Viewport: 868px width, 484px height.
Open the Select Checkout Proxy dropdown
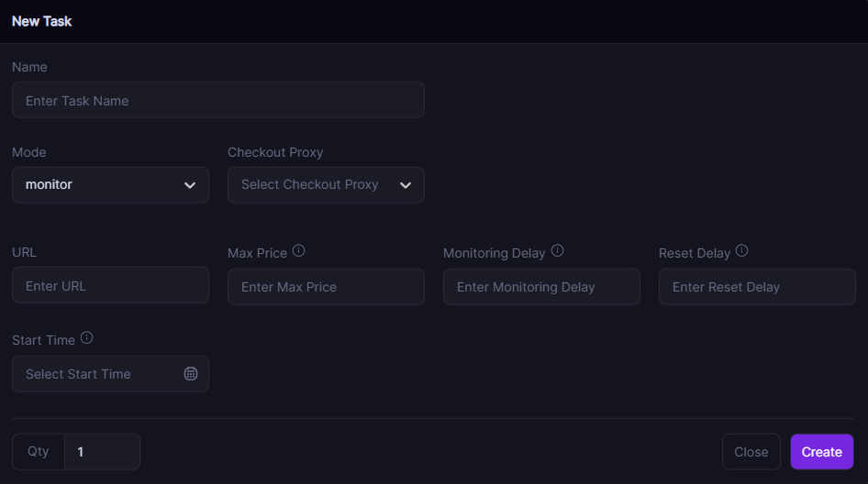312,184
